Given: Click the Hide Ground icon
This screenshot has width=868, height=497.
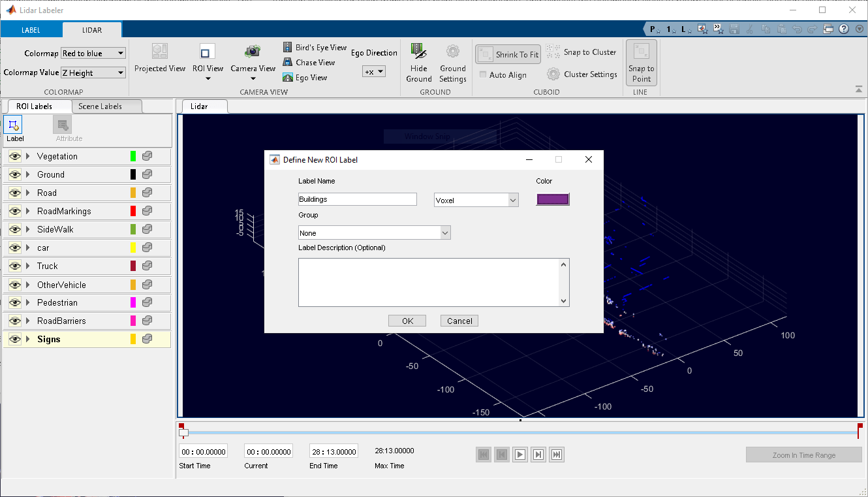Looking at the screenshot, I should (x=418, y=52).
